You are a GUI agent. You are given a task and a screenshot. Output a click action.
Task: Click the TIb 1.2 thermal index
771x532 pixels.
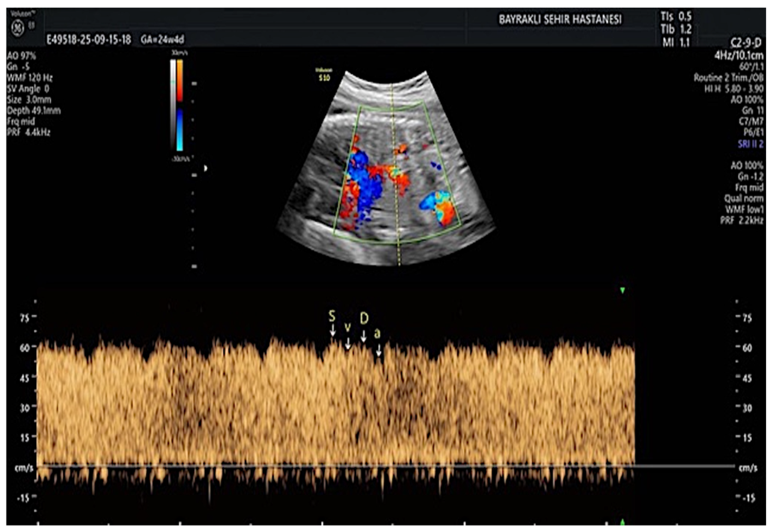tap(676, 30)
